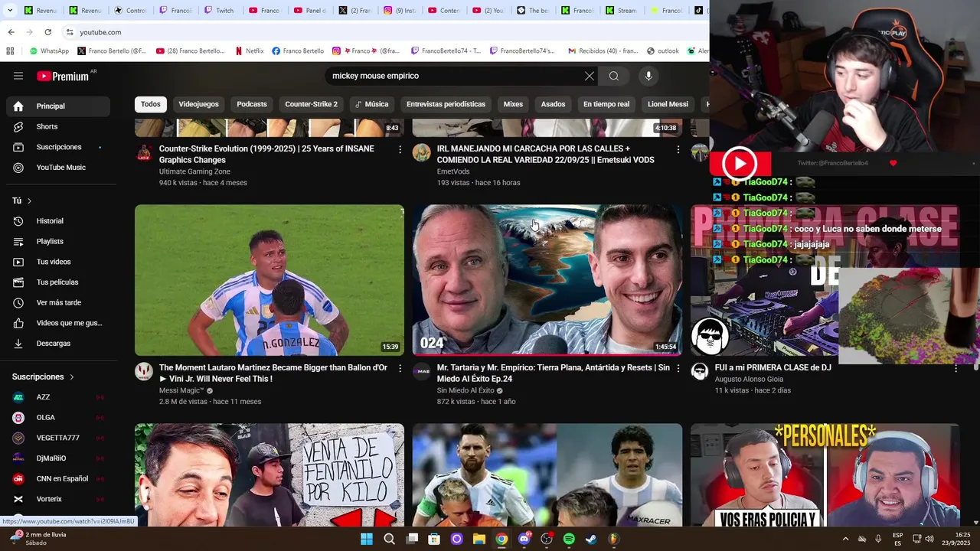Open YouTube Music from the sidebar

tap(58, 168)
